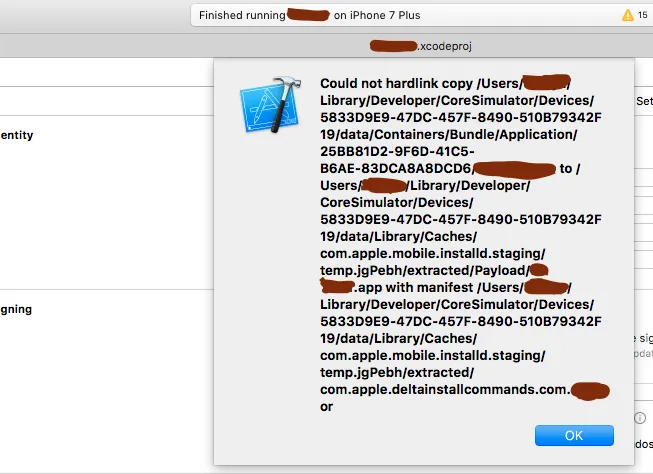
Task: Click the Finished running activity status text
Action: click(x=242, y=15)
